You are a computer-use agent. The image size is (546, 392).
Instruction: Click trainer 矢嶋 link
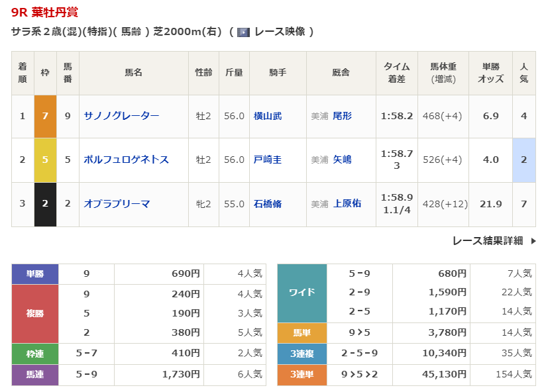(342, 160)
